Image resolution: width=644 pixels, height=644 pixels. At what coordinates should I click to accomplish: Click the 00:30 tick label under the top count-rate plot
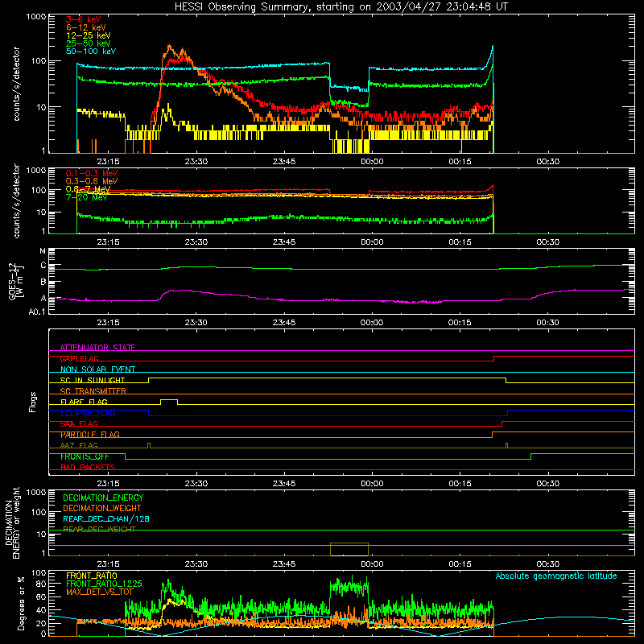(x=548, y=162)
